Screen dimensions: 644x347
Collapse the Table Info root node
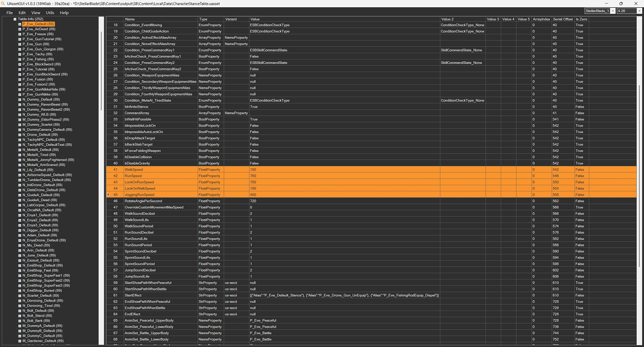coord(15,19)
